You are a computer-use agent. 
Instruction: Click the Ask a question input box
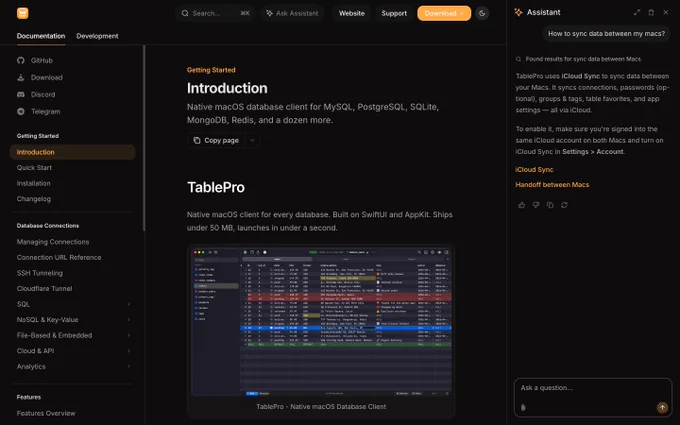point(593,398)
